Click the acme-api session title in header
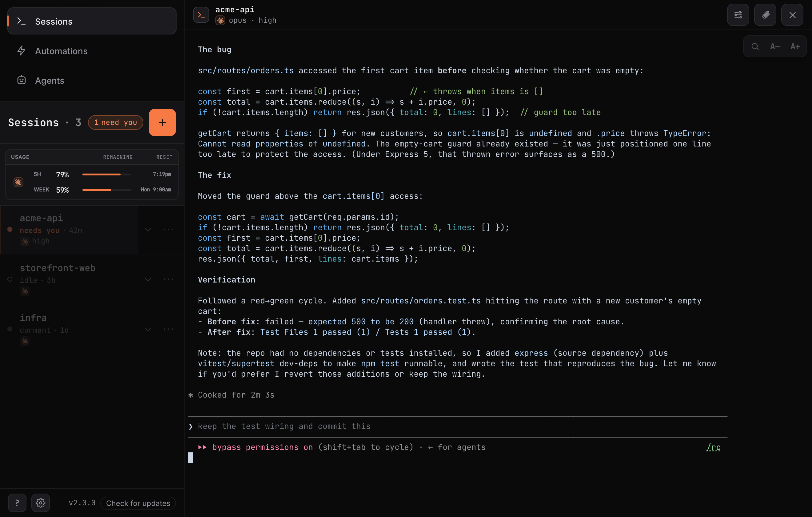Image resolution: width=812 pixels, height=517 pixels. pos(235,10)
